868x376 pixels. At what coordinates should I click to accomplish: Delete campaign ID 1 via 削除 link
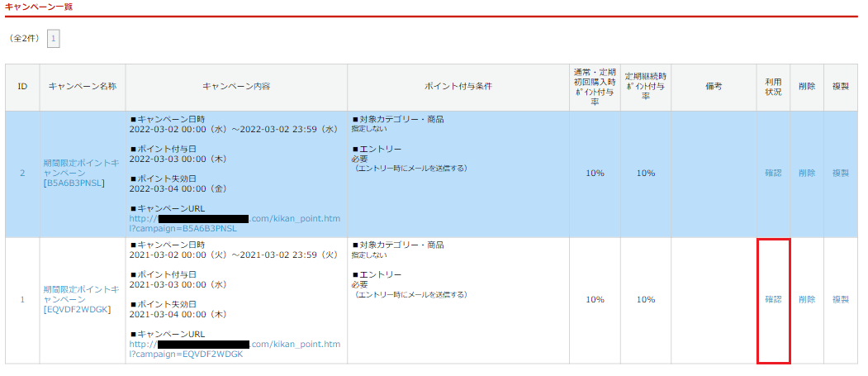pyautogui.click(x=807, y=299)
